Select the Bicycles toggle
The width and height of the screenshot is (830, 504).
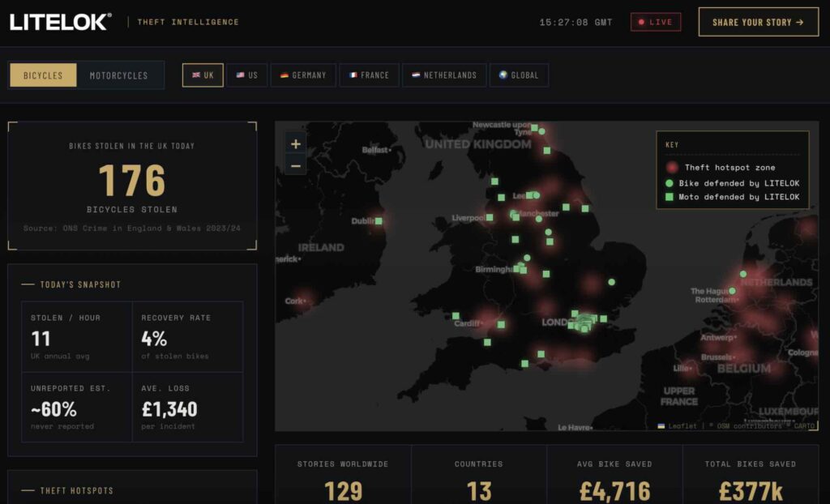43,75
